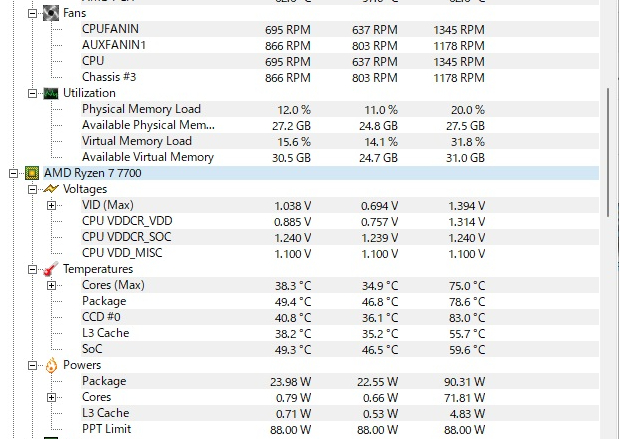Click the Temperatures thermometer icon
619x439 pixels.
[x=50, y=269]
